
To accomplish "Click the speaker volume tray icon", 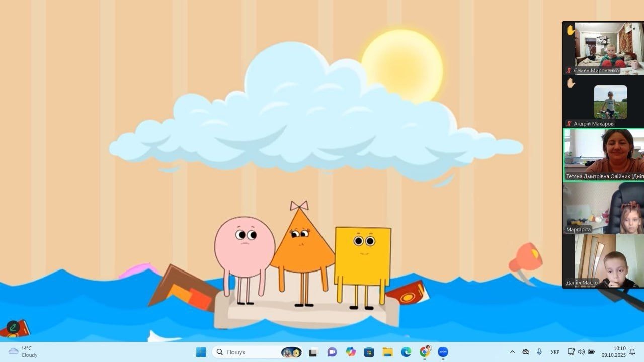I will click(x=581, y=352).
